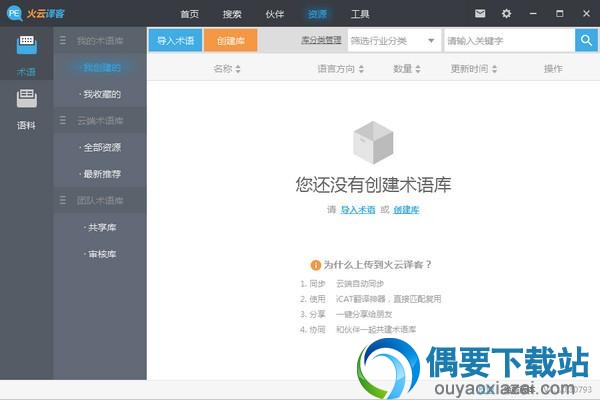The width and height of the screenshot is (600, 400).
Task: Click the 1. 同步 tip line
Action: tap(342, 284)
